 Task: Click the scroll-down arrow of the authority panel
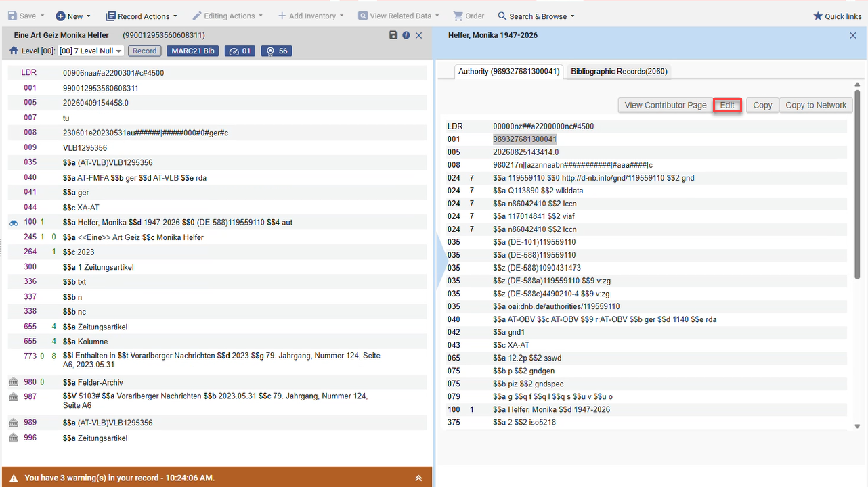(x=857, y=426)
